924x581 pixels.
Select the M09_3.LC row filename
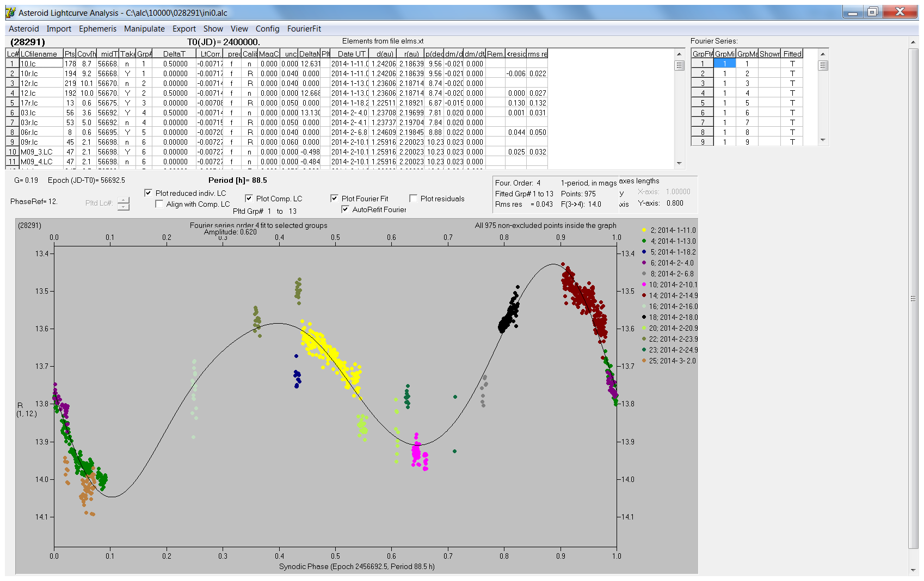[41, 152]
